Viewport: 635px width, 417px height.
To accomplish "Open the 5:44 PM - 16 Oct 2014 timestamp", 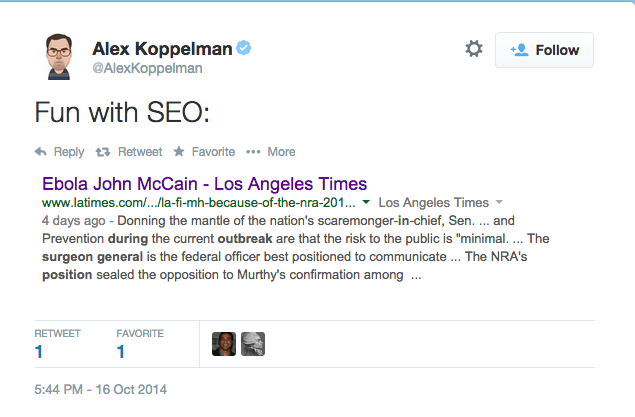I will coord(100,389).
